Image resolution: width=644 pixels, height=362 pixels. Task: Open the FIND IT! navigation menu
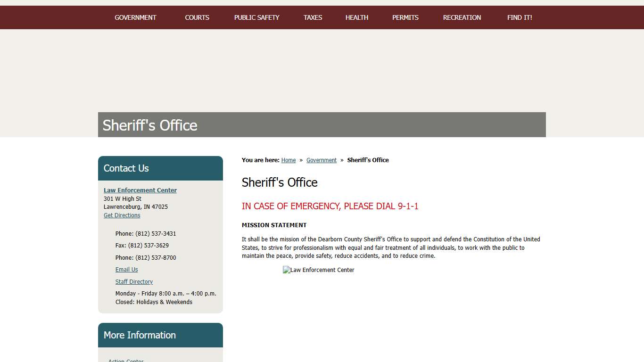(519, 17)
